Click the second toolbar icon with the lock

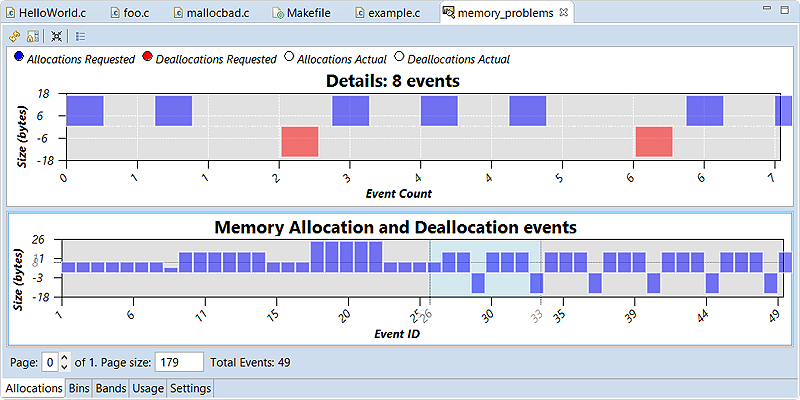(x=32, y=36)
